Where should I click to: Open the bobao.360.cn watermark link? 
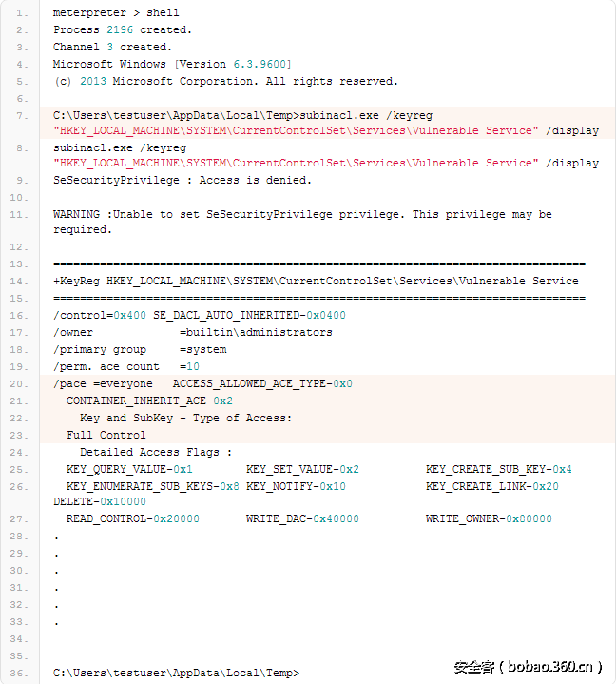(x=528, y=667)
